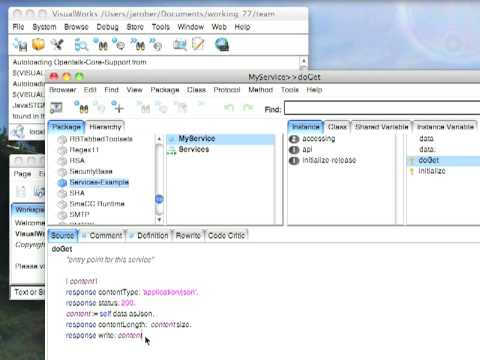Click the yellow binoculars icon in browser toolbar
The height and width of the screenshot is (360, 480).
point(82,107)
